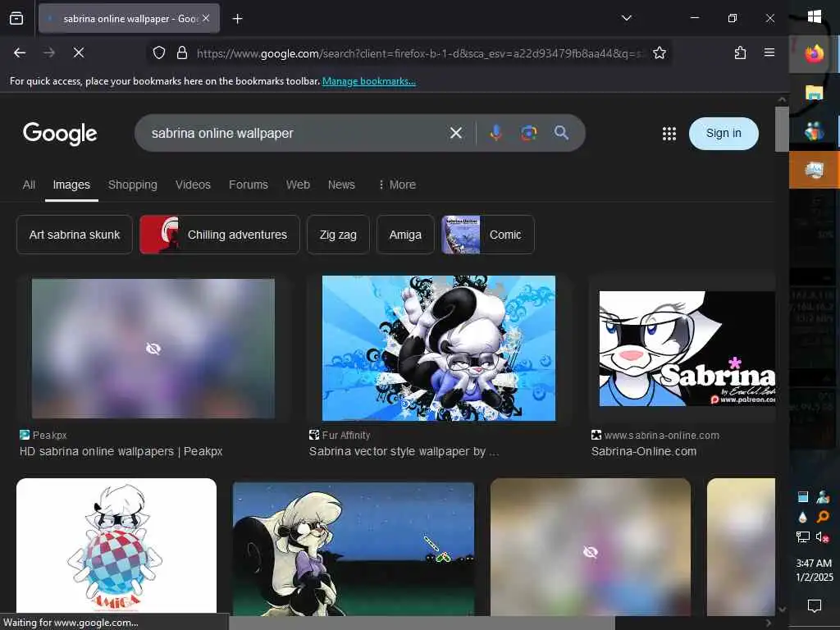This screenshot has height=630, width=840.
Task: Open Sabrina-Online.com result title
Action: (643, 452)
